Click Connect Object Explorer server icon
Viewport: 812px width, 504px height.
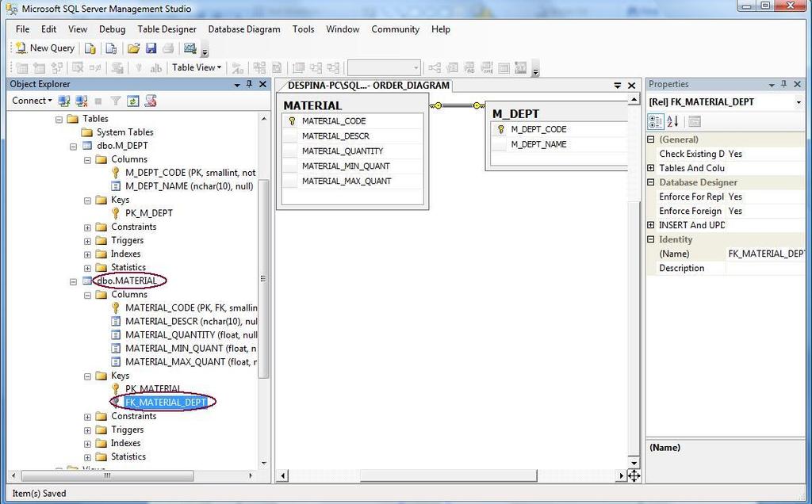64,101
